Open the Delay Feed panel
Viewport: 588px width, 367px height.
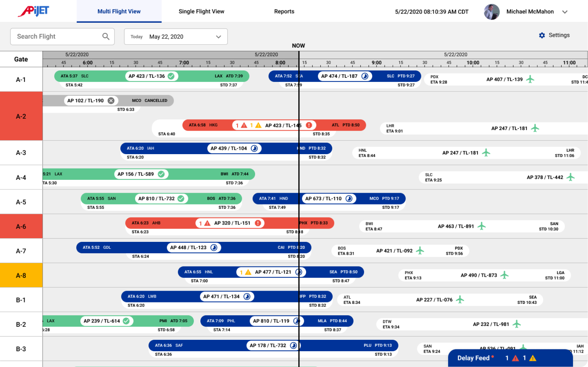[x=474, y=358]
